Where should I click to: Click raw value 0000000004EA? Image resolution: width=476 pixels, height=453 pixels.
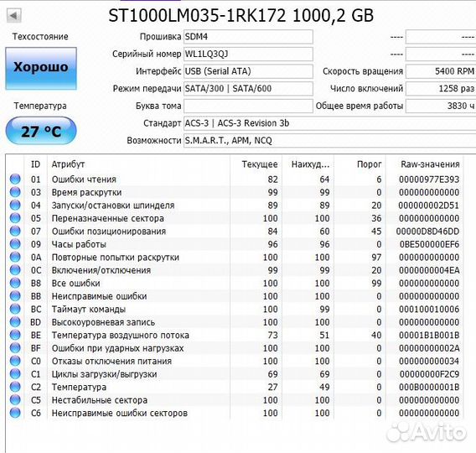(429, 270)
